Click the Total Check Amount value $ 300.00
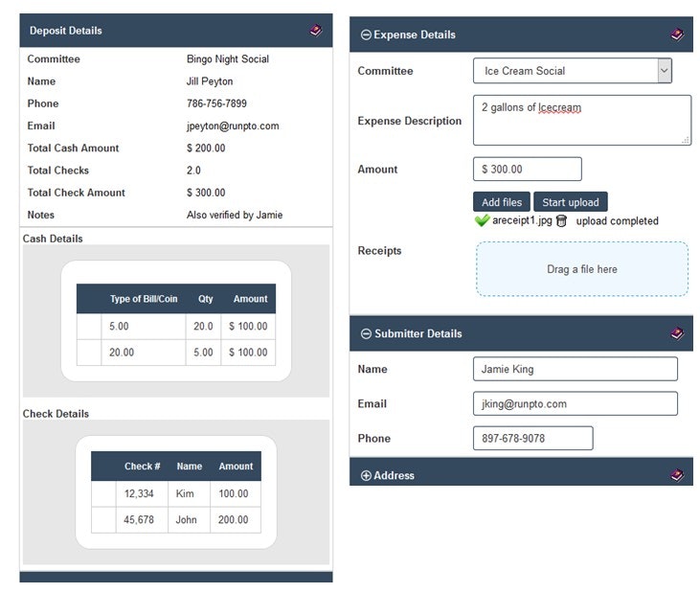 (206, 193)
